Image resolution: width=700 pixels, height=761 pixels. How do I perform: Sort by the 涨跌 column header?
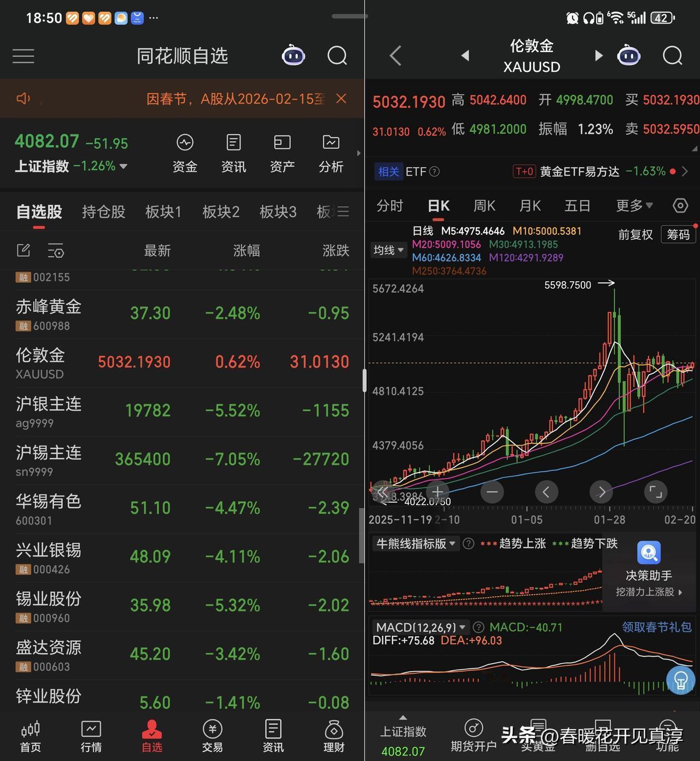point(336,251)
